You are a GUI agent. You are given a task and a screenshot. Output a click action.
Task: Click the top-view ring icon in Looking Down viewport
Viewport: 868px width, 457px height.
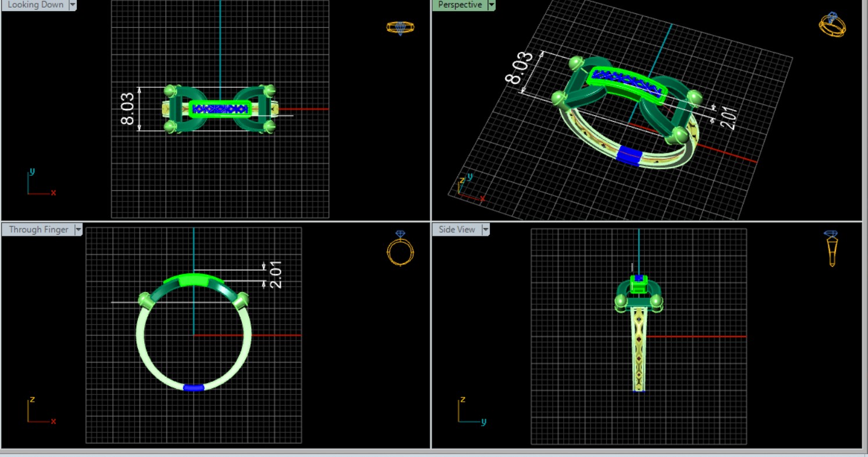pos(400,27)
